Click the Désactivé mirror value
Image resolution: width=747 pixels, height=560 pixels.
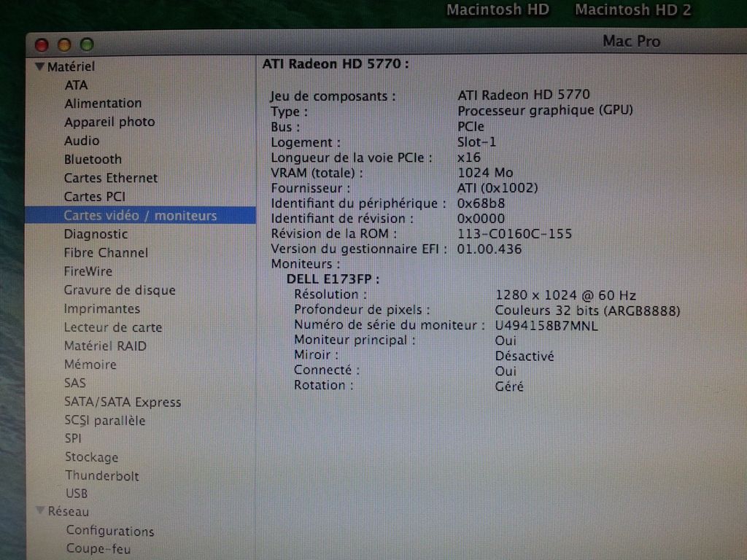pyautogui.click(x=525, y=356)
